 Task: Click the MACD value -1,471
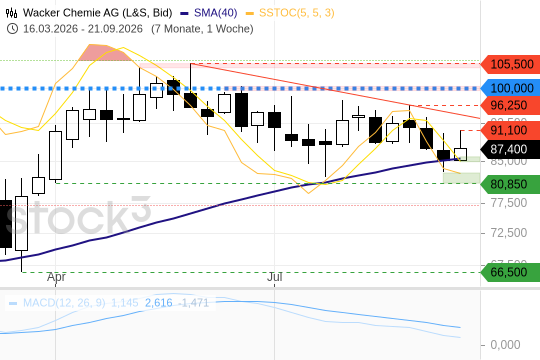[x=194, y=303]
